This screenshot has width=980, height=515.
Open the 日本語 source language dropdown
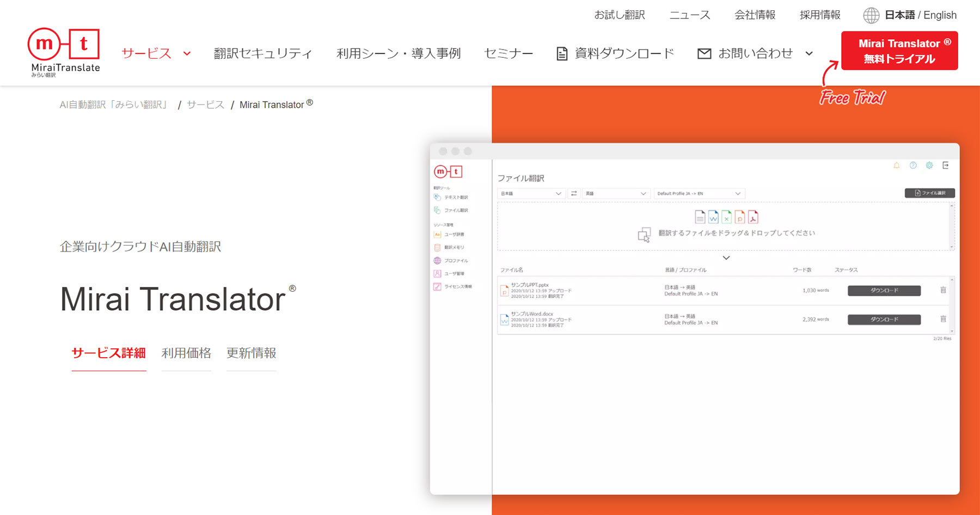coord(531,193)
